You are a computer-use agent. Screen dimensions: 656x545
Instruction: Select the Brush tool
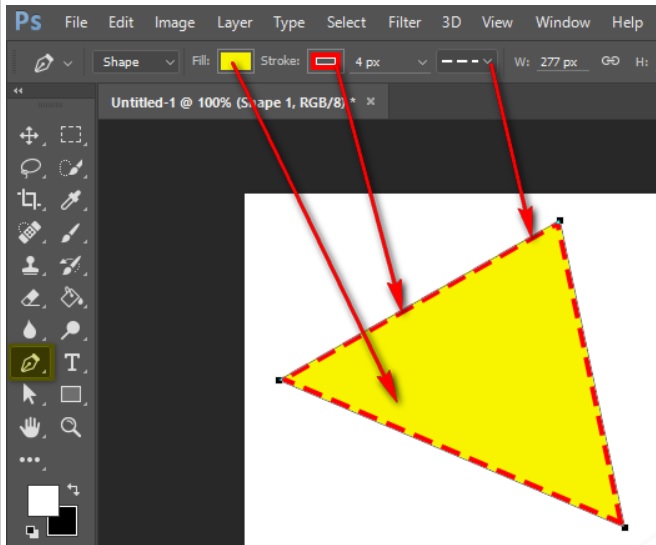[x=71, y=233]
